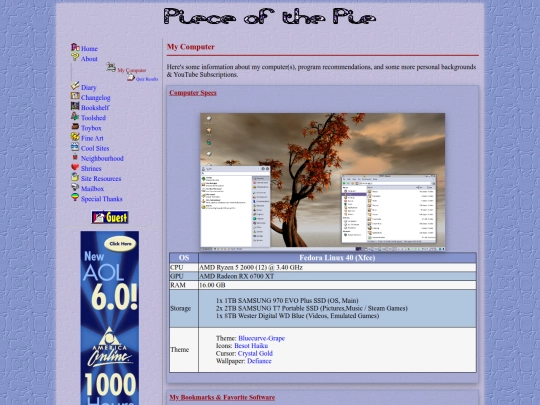Viewport: 540px width, 405px height.
Task: Open the Quiz Results sub-link
Action: (x=147, y=79)
